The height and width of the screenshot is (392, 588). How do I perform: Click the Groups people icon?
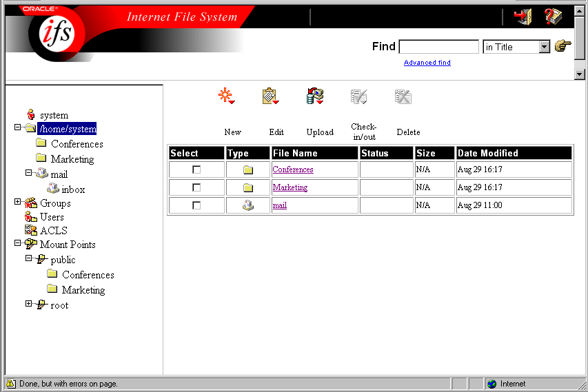click(31, 203)
